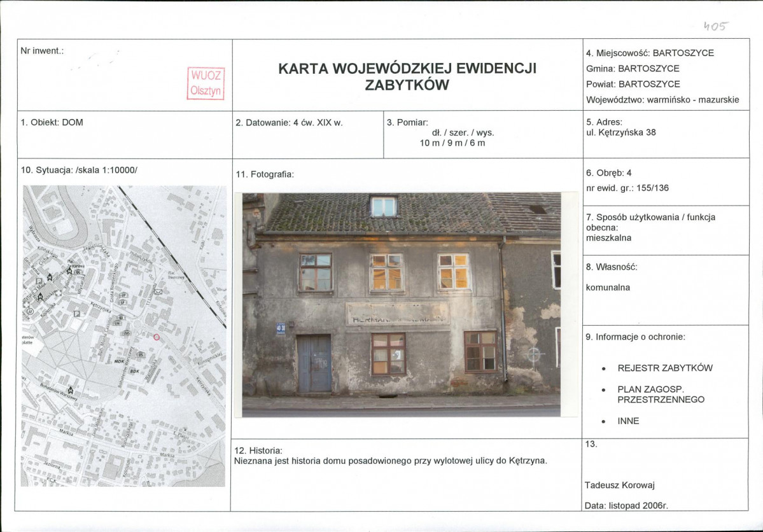Click '4. Miejscowość: BARTOSZYCE'
763x532 pixels.
click(650, 53)
